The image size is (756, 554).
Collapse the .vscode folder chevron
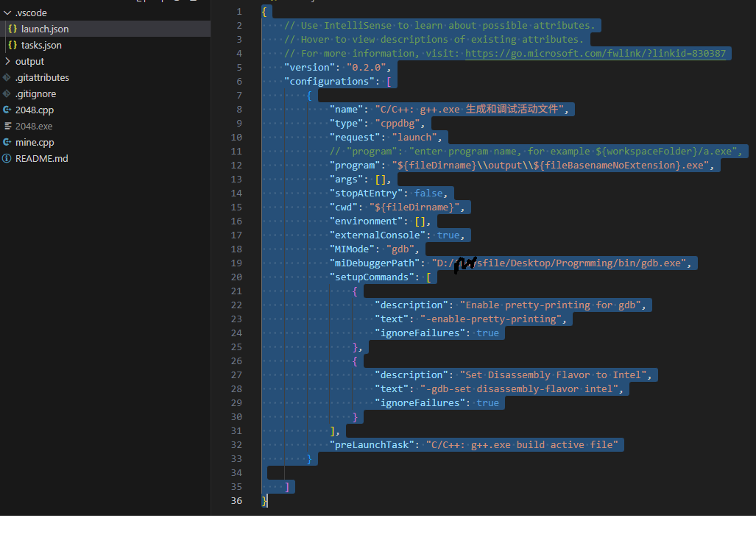click(x=7, y=13)
